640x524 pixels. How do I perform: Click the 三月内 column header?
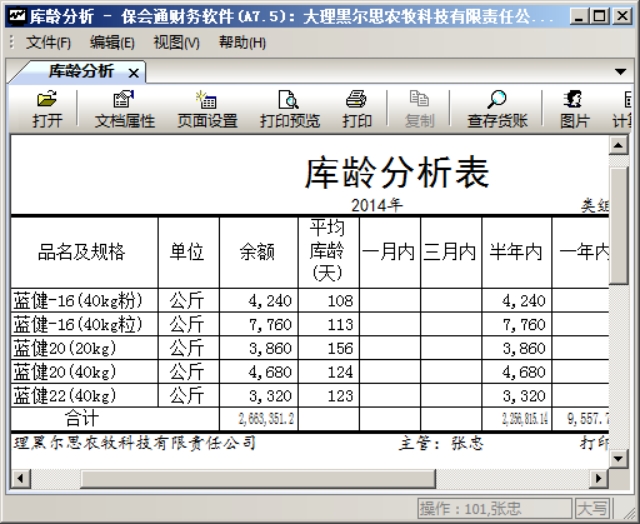click(451, 252)
